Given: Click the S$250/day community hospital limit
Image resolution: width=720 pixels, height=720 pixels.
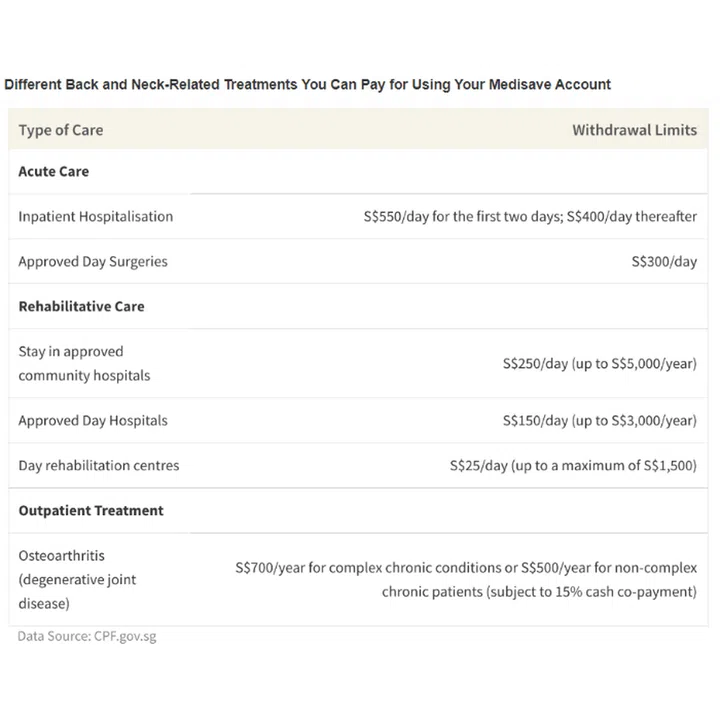Looking at the screenshot, I should (x=599, y=364).
